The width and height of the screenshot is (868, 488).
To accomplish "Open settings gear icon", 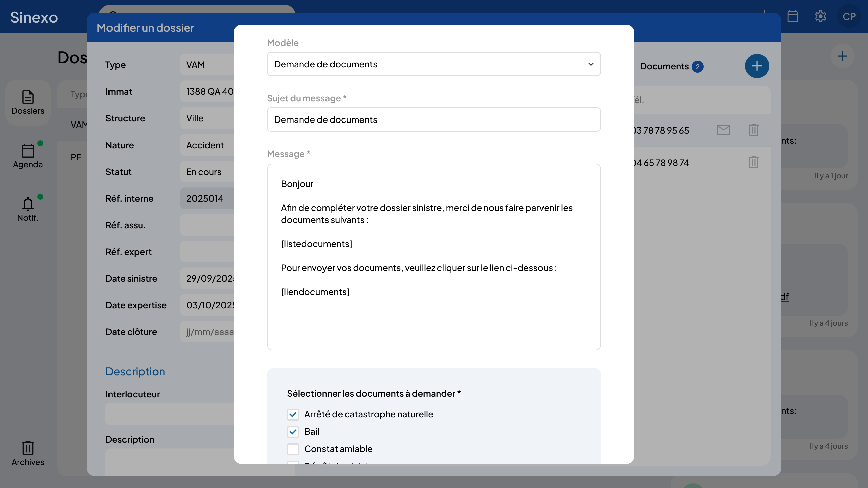I will coord(820,16).
